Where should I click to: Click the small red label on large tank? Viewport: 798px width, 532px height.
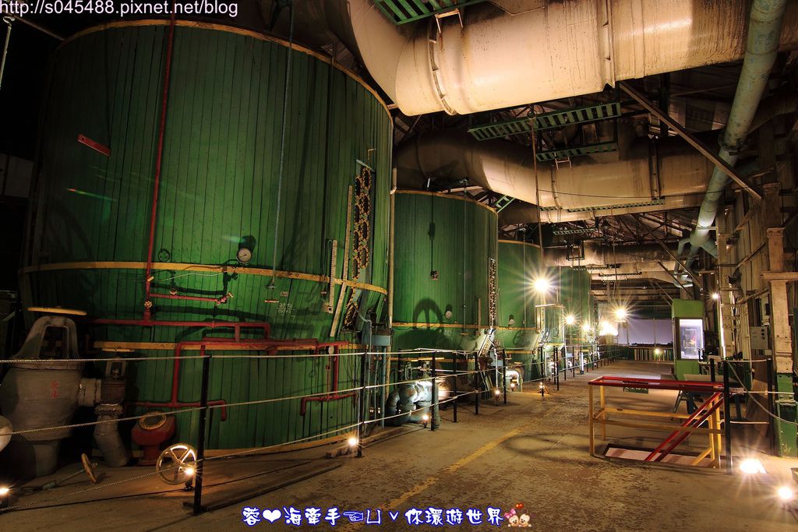(94, 145)
